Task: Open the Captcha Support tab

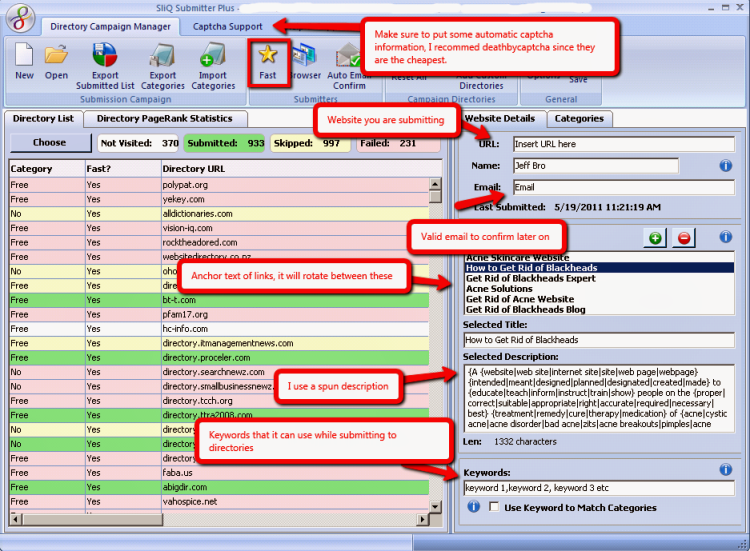Action: tap(228, 27)
